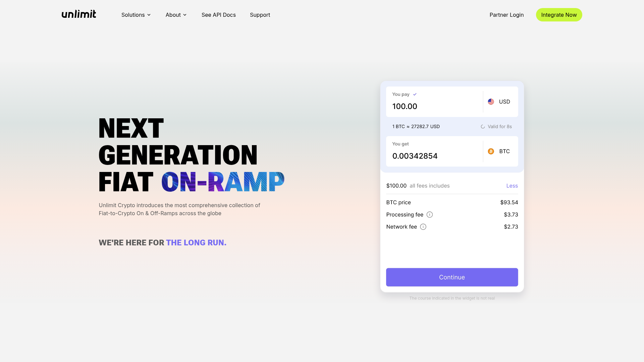The width and height of the screenshot is (644, 362).
Task: Click the 1 BTC ≈ 27282.7 USD rate
Action: (416, 126)
